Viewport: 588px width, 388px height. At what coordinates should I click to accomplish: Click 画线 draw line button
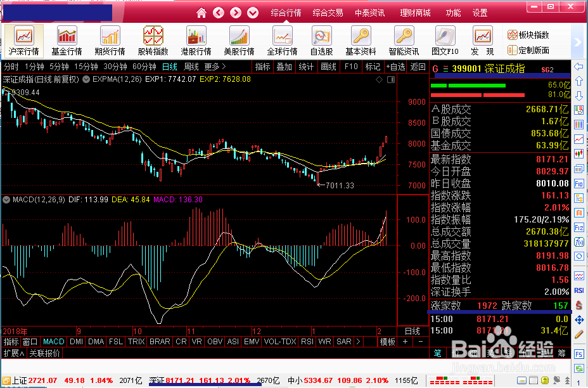(328, 67)
